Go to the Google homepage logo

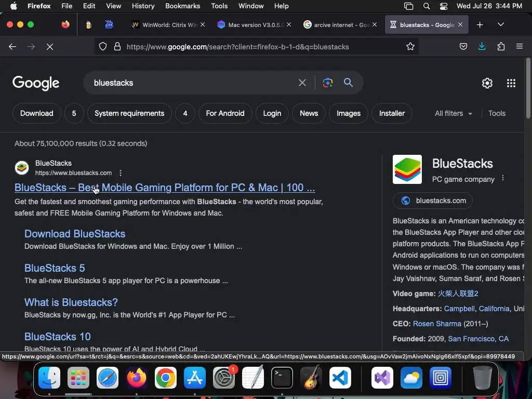coord(36,83)
